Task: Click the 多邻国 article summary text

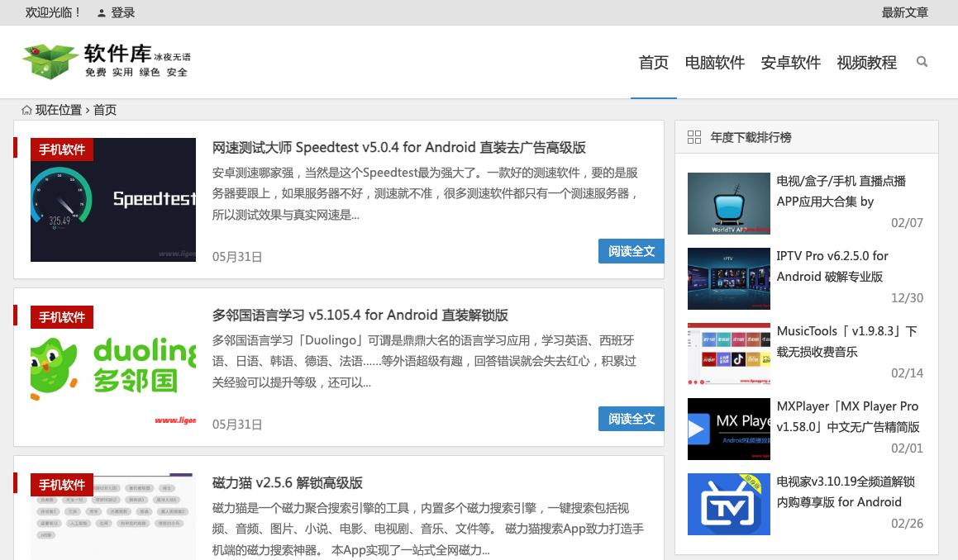Action: 425,362
